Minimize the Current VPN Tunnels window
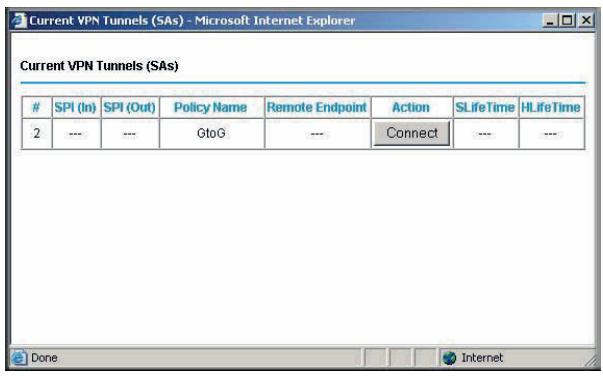603x376 pixels. click(550, 20)
